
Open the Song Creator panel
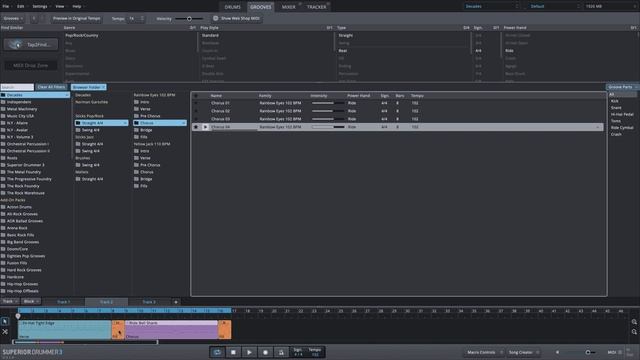522,352
